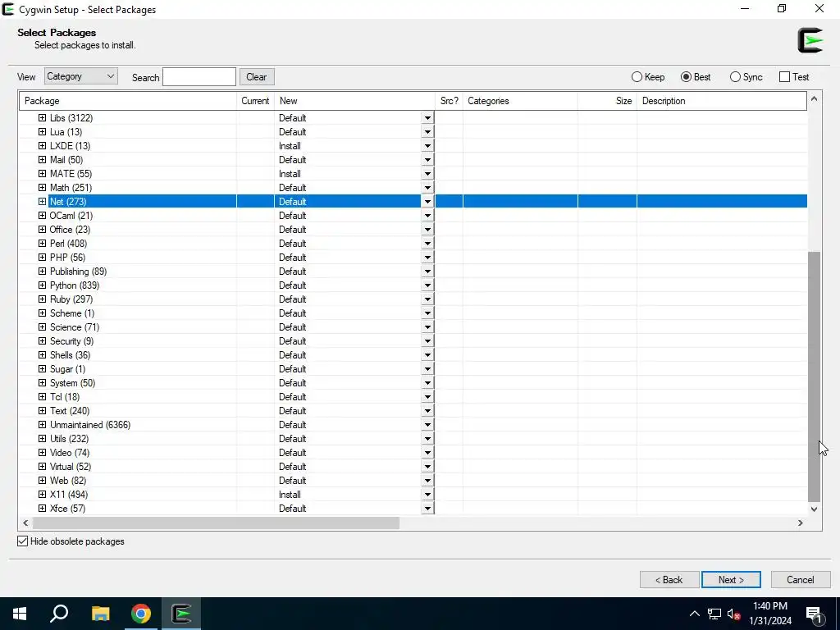Viewport: 840px width, 630px height.
Task: Click the Src? column header
Action: click(x=449, y=101)
